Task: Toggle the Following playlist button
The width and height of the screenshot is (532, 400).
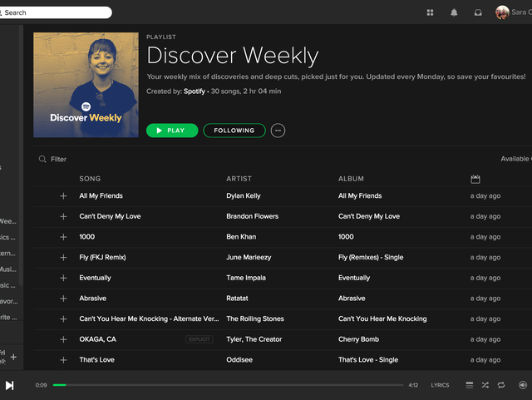Action: point(234,131)
